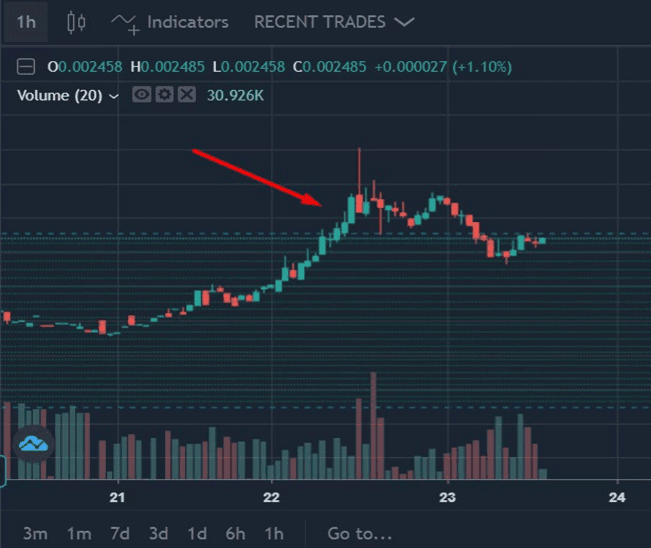The width and height of the screenshot is (651, 548).
Task: Collapse the OHLC legend with the minus box
Action: pyautogui.click(x=26, y=67)
